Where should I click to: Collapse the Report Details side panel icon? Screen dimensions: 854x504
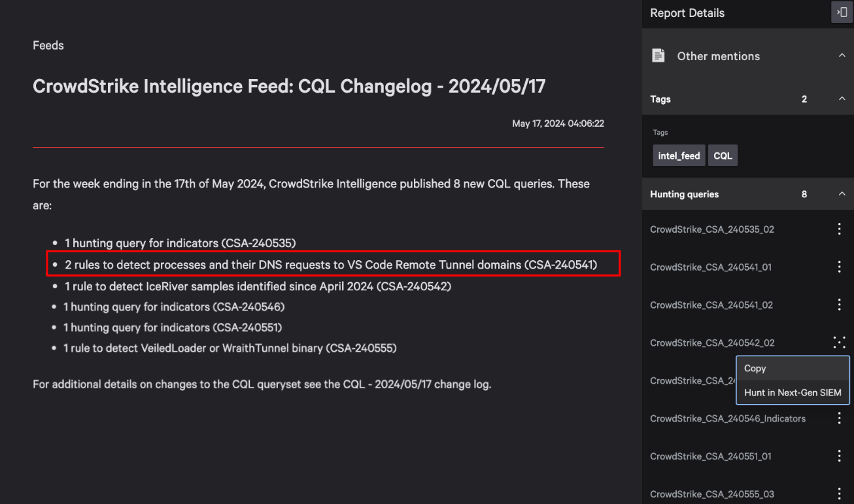(x=842, y=12)
